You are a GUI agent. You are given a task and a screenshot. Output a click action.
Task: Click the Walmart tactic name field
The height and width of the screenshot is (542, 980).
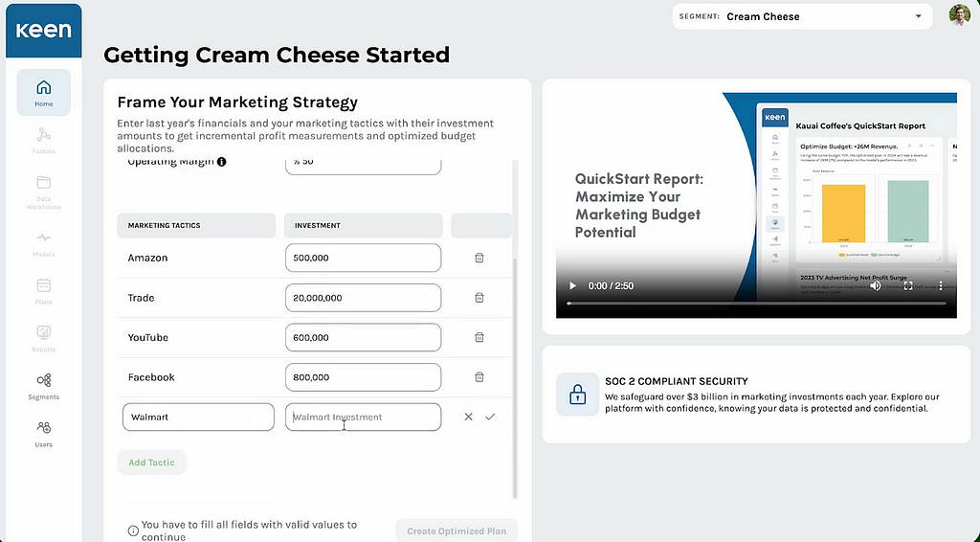click(198, 417)
